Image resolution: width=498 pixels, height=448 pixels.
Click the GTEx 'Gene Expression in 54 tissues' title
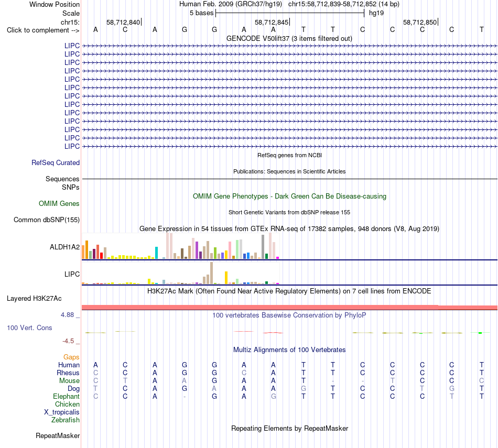(289, 228)
